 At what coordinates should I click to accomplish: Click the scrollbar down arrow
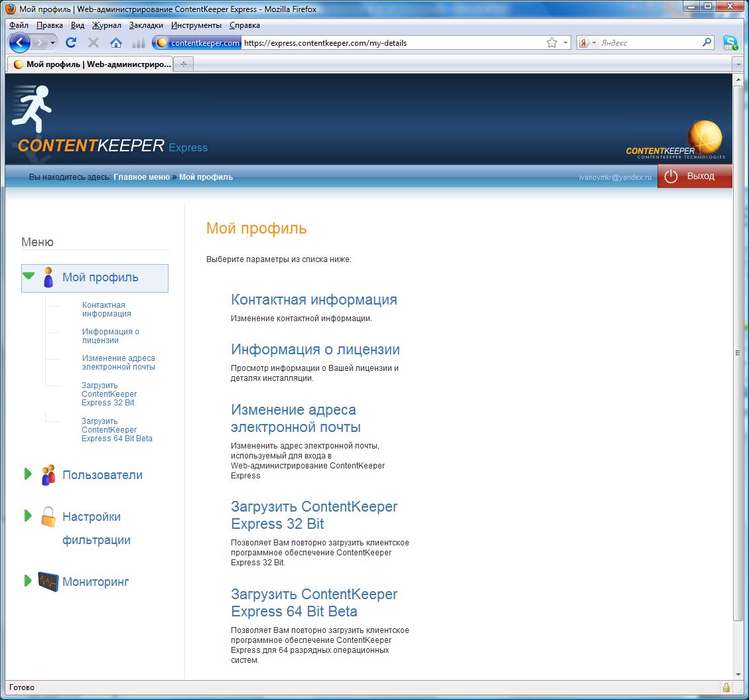pos(738,674)
